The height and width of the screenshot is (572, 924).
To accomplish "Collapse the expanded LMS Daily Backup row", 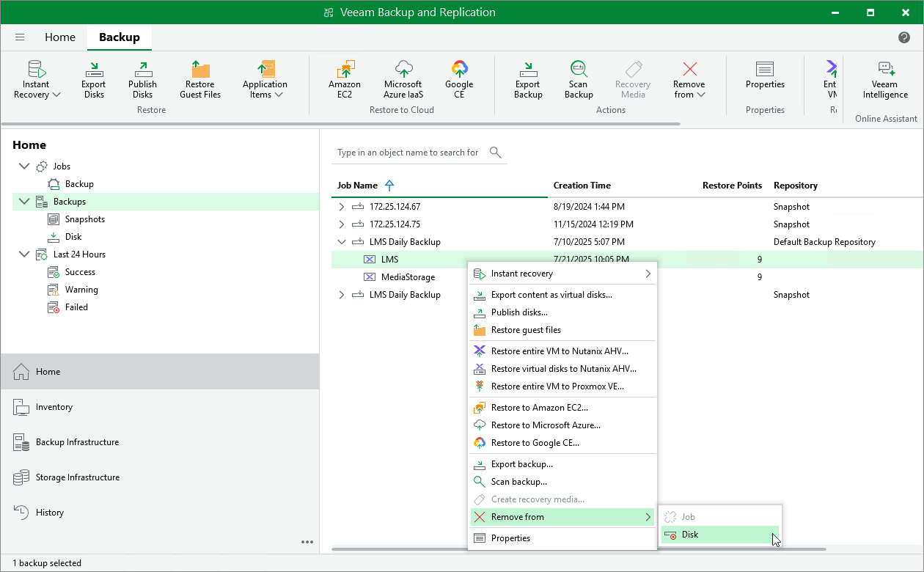I will [341, 242].
